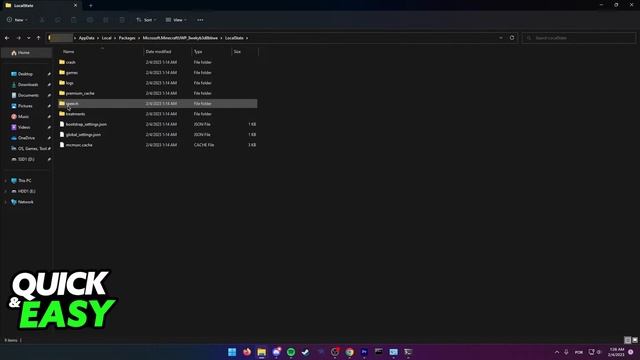The height and width of the screenshot is (360, 640).
Task: Select HDD1 drive under This PC
Action: click(27, 191)
